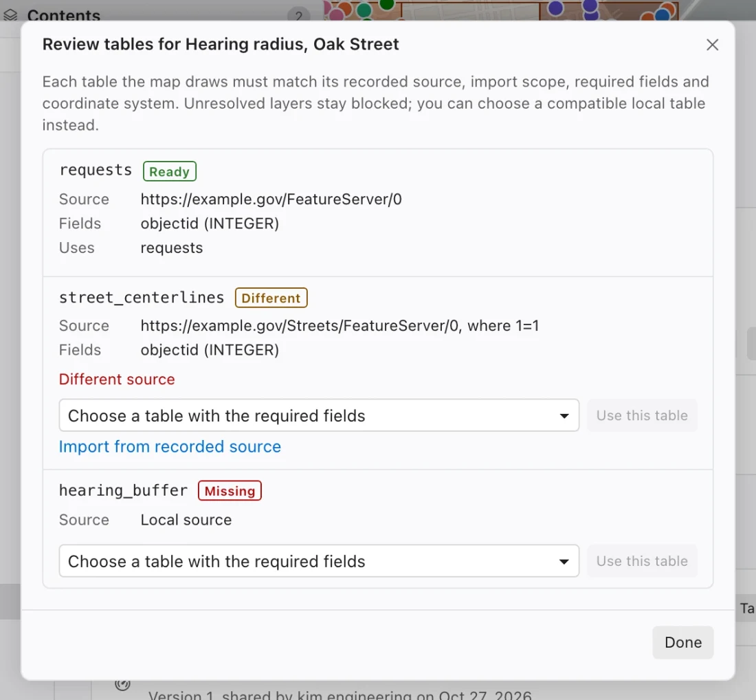Image resolution: width=756 pixels, height=700 pixels.
Task: Click the Contents panel heading behind dialog
Action: tap(64, 15)
